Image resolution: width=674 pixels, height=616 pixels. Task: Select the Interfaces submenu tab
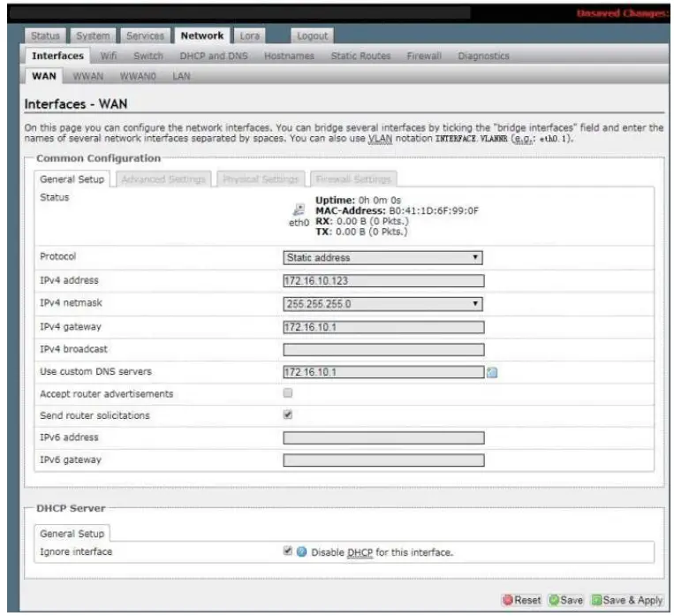(x=57, y=56)
